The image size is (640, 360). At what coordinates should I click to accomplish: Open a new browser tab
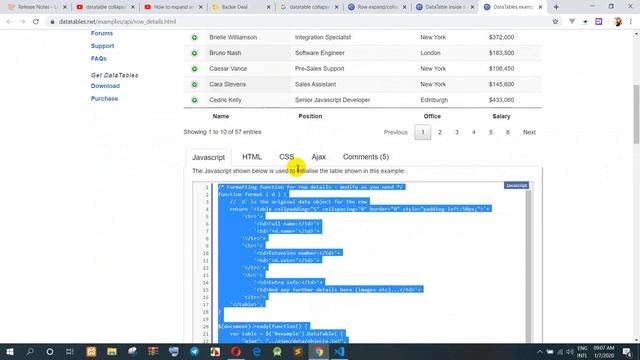(556, 7)
